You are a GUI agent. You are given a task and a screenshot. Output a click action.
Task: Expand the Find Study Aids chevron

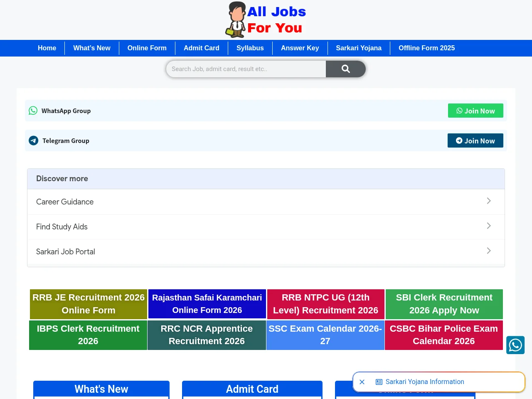pos(489,226)
